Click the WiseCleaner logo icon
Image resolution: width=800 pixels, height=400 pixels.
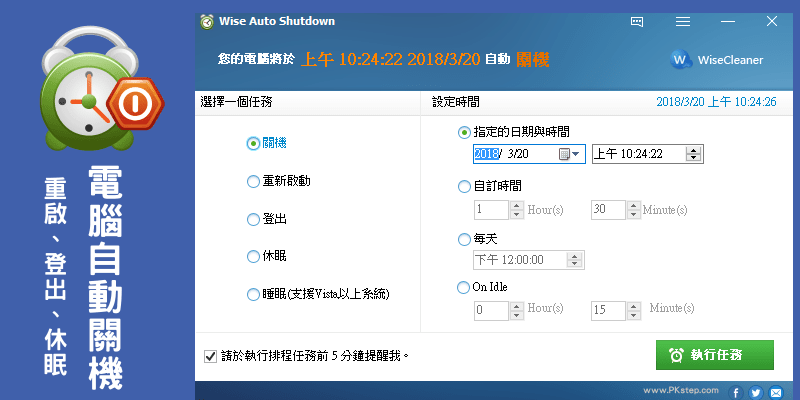680,60
